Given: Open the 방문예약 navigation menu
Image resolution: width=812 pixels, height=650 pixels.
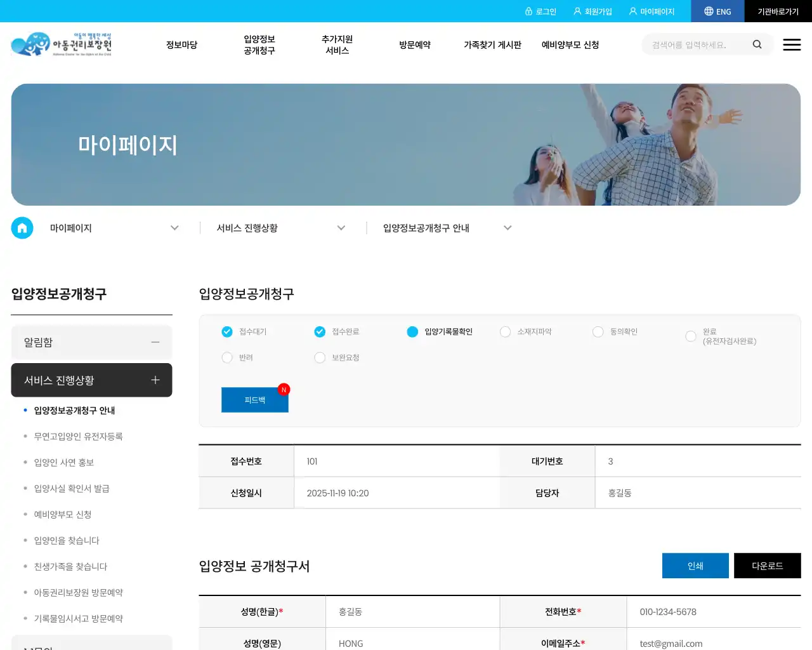Looking at the screenshot, I should point(415,44).
